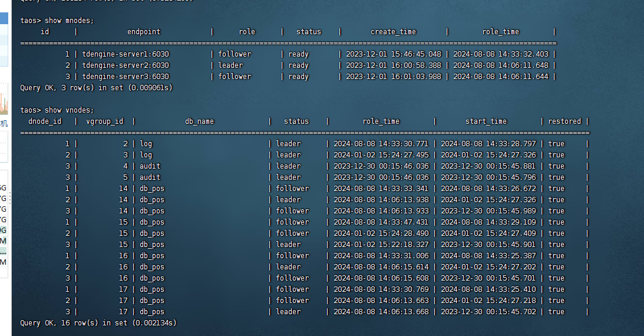Viewport: 644px width, 336px height.
Task: Select role_time 2024-01-02 15:22:18.327
Action: tap(381, 245)
